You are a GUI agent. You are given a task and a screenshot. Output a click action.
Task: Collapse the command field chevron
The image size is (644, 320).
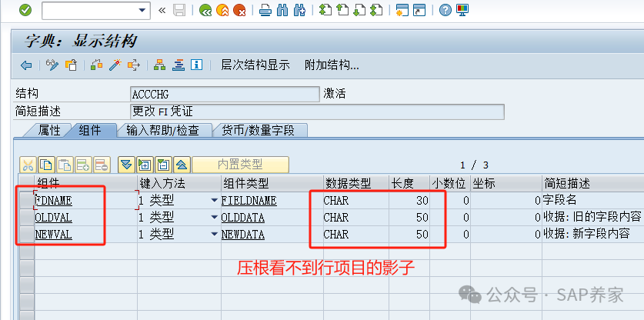162,10
